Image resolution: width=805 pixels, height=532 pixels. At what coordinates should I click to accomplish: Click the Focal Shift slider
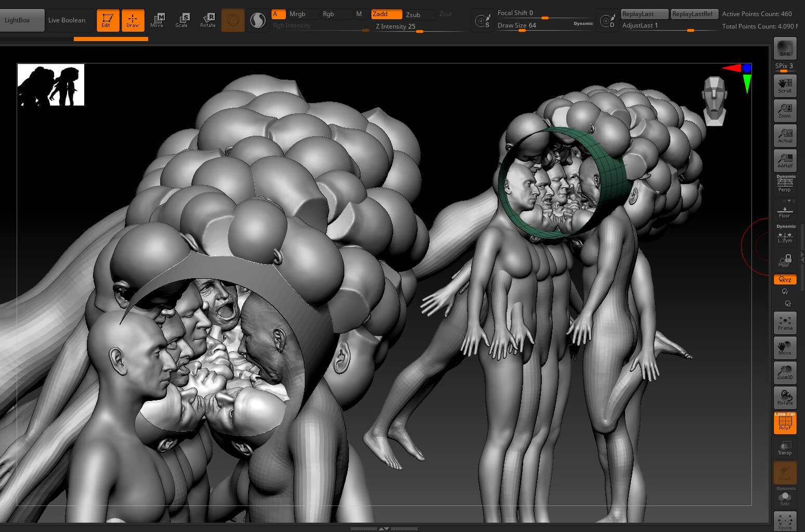(545, 14)
